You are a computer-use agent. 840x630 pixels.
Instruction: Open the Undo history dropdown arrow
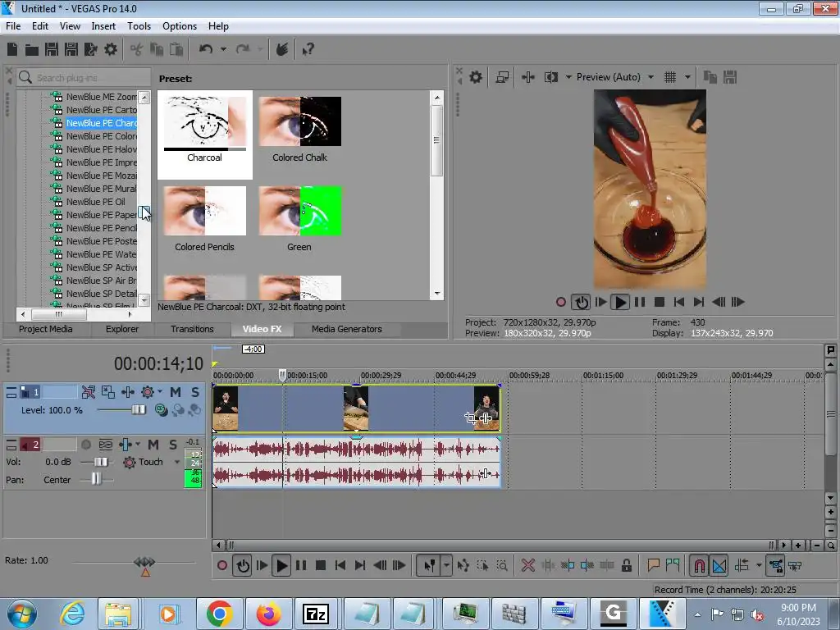[223, 49]
